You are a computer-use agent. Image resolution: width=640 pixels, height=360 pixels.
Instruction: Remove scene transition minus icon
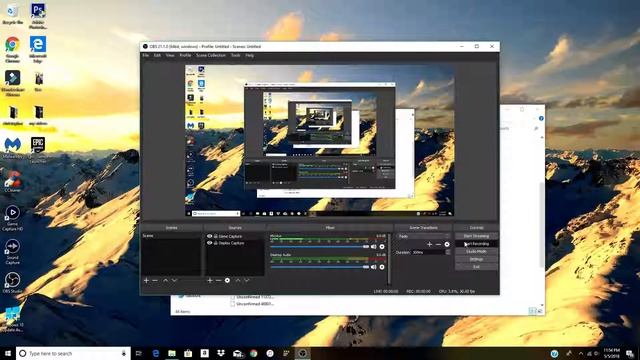(438, 244)
